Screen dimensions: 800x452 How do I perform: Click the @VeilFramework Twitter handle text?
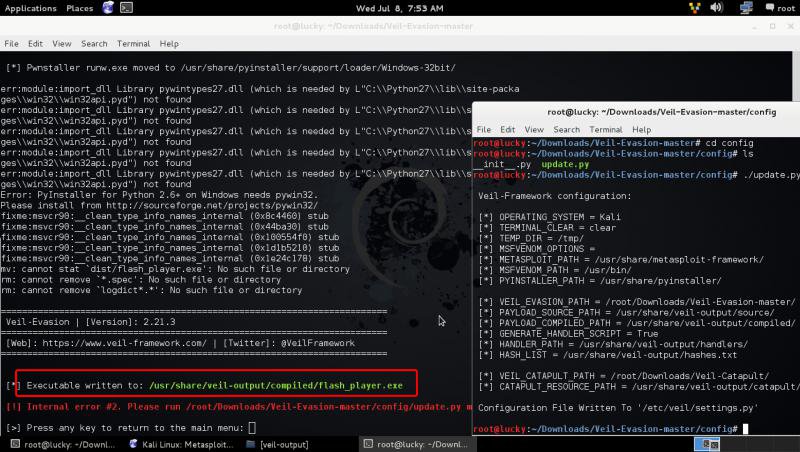(x=318, y=343)
